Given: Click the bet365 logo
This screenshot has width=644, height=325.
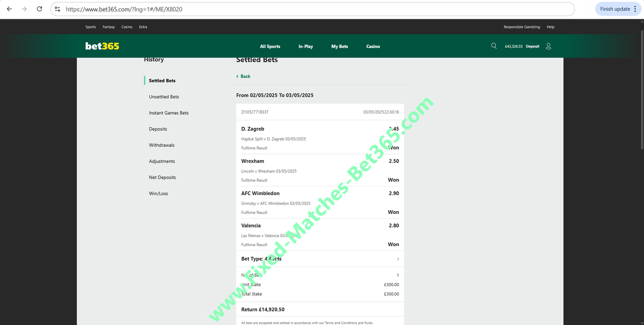Looking at the screenshot, I should coord(102,46).
